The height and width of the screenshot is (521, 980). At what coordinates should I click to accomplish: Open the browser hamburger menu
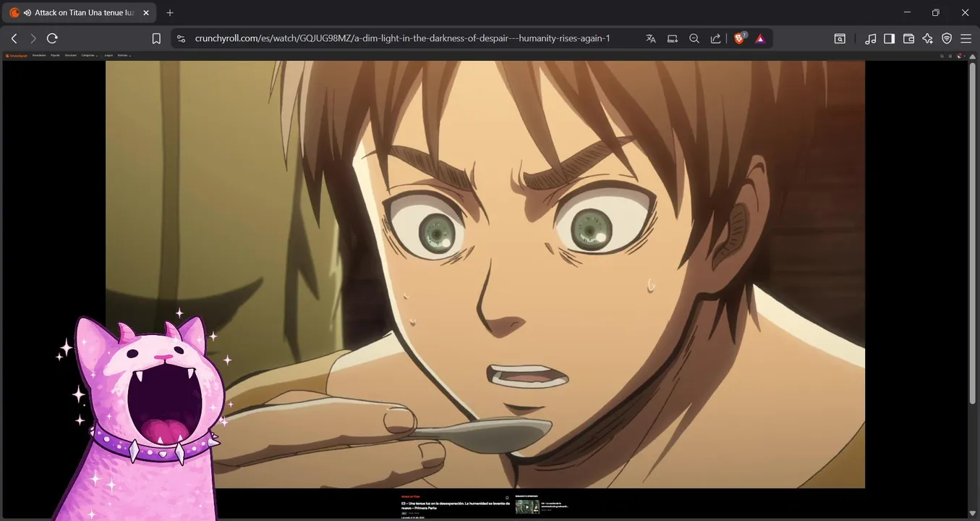click(966, 38)
